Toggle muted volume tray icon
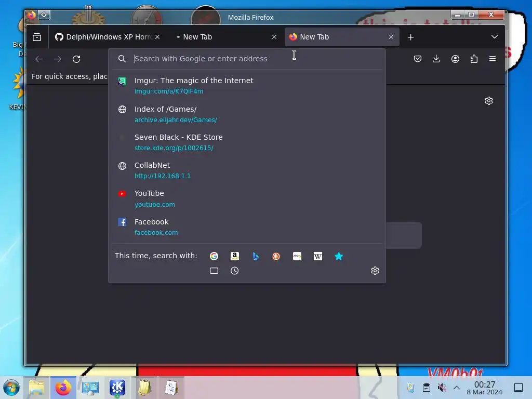The width and height of the screenshot is (532, 399). coord(442,388)
